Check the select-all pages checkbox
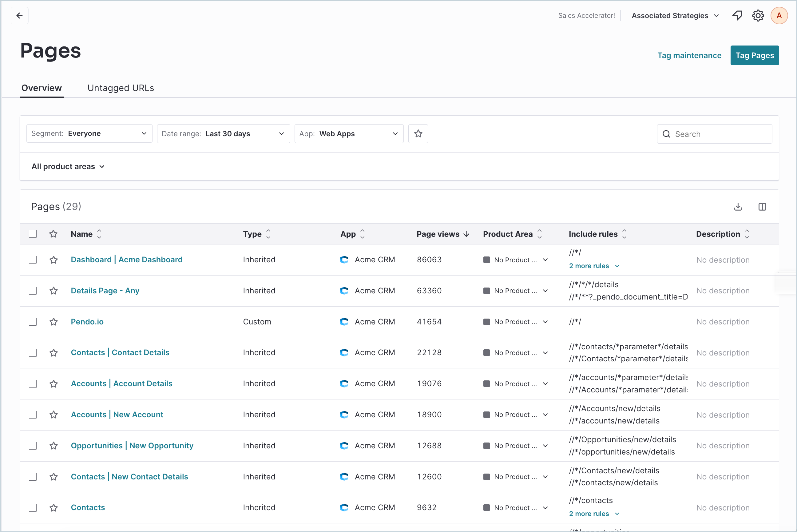Image resolution: width=797 pixels, height=532 pixels. tap(33, 234)
